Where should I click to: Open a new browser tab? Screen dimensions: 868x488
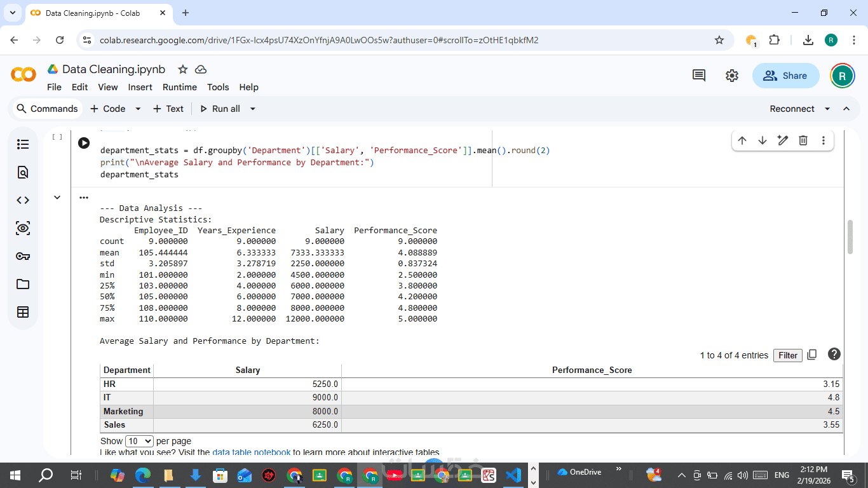(186, 13)
